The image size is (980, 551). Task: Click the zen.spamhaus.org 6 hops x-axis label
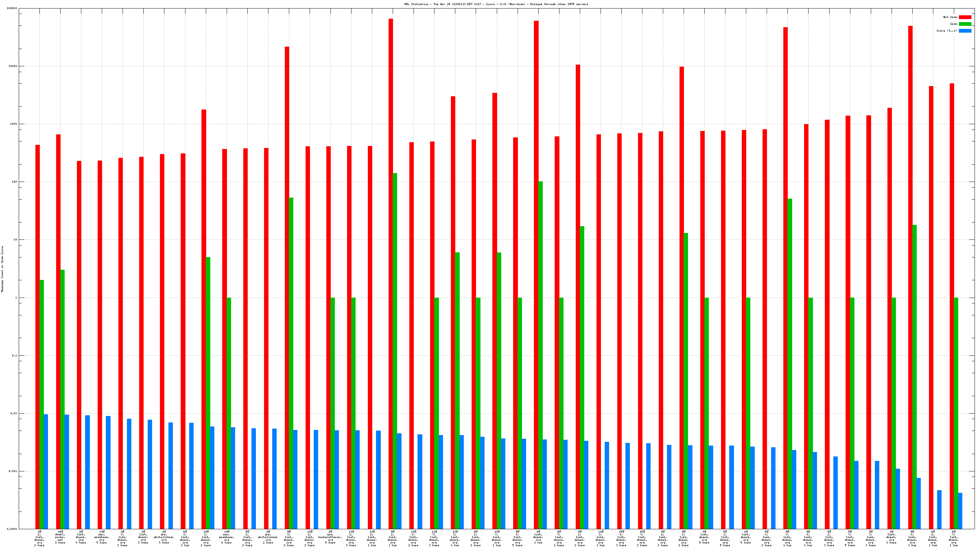pyautogui.click(x=226, y=538)
